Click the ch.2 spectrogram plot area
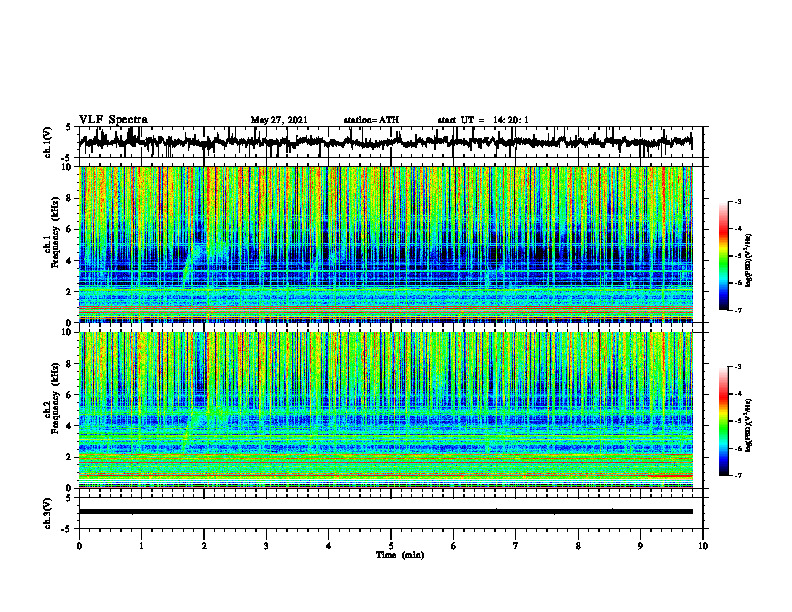Screen dimensions: 792x612 [386, 410]
